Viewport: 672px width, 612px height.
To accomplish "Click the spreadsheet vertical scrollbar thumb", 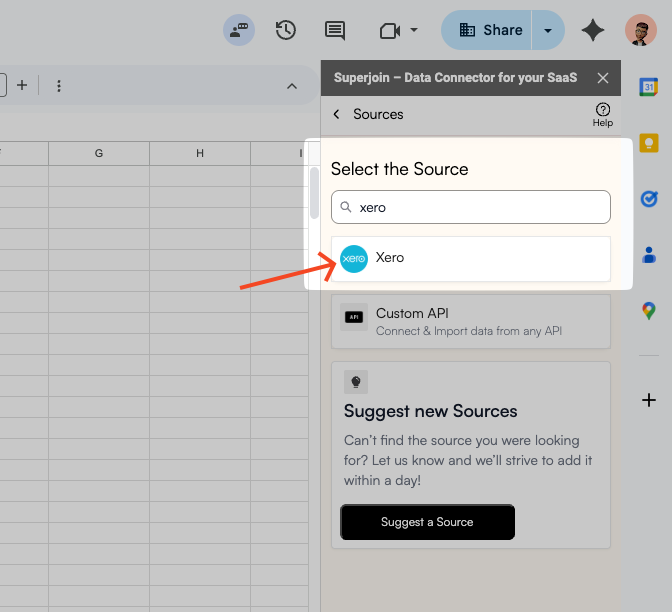I will pos(314,192).
